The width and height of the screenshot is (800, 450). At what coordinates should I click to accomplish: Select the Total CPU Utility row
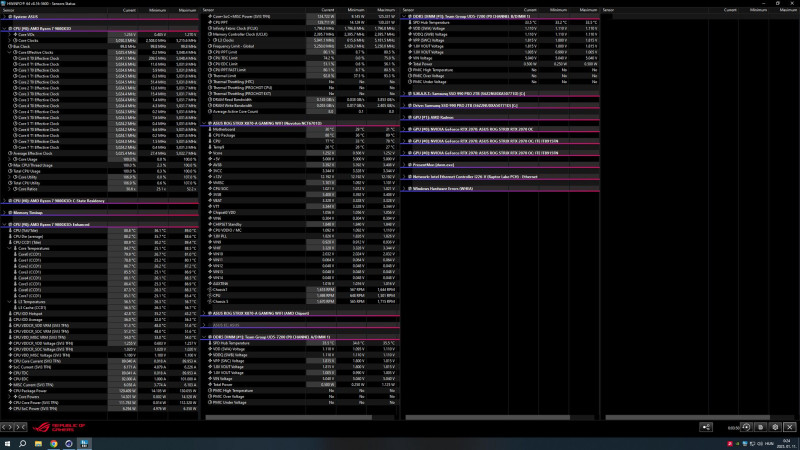(x=99, y=183)
